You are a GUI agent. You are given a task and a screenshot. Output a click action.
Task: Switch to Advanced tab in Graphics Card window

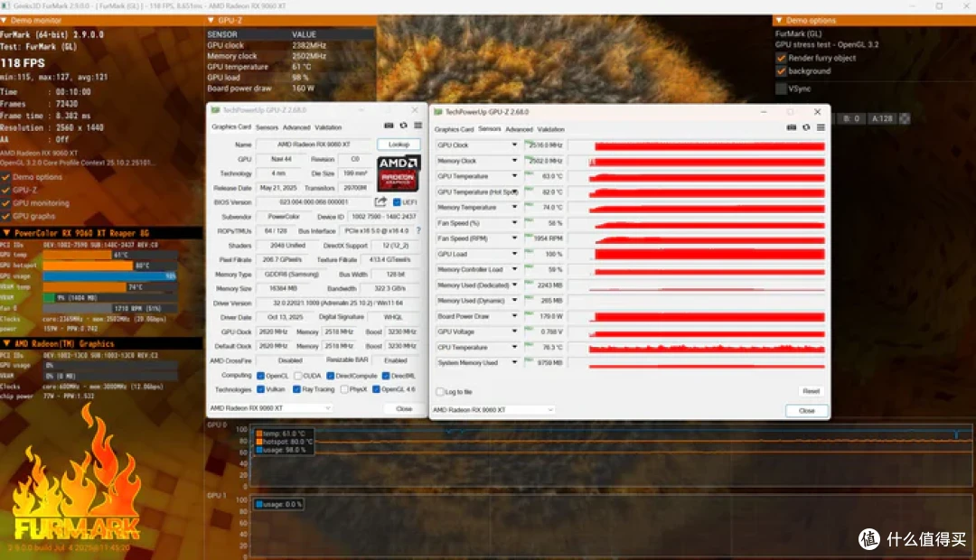pos(296,127)
